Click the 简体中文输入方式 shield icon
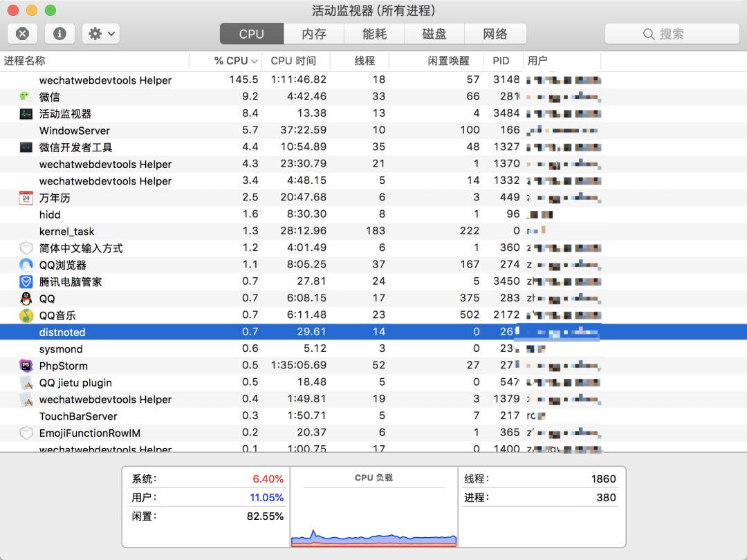 coord(26,248)
